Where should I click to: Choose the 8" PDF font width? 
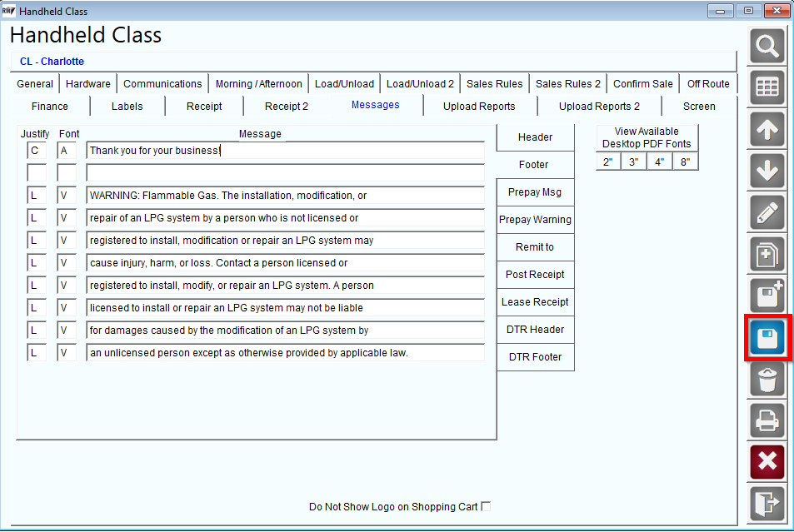coord(685,162)
